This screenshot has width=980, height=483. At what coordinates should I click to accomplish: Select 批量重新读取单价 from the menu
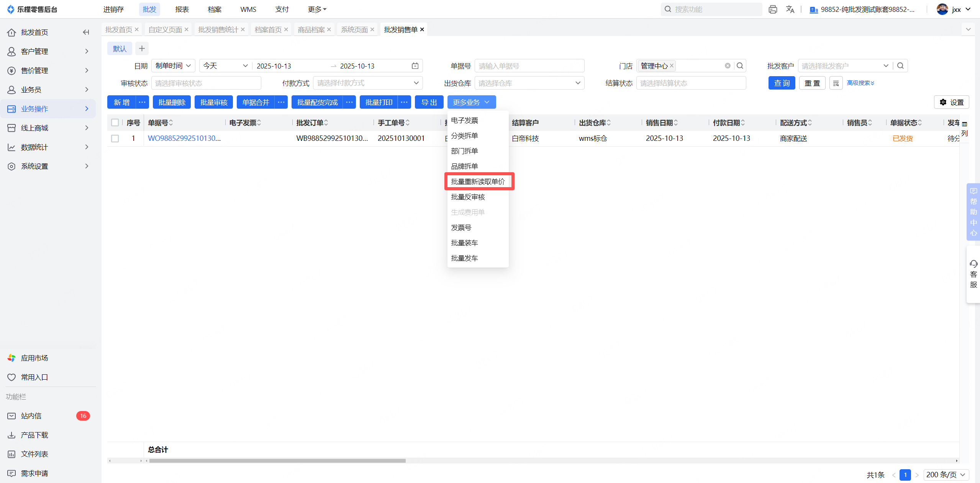point(478,181)
